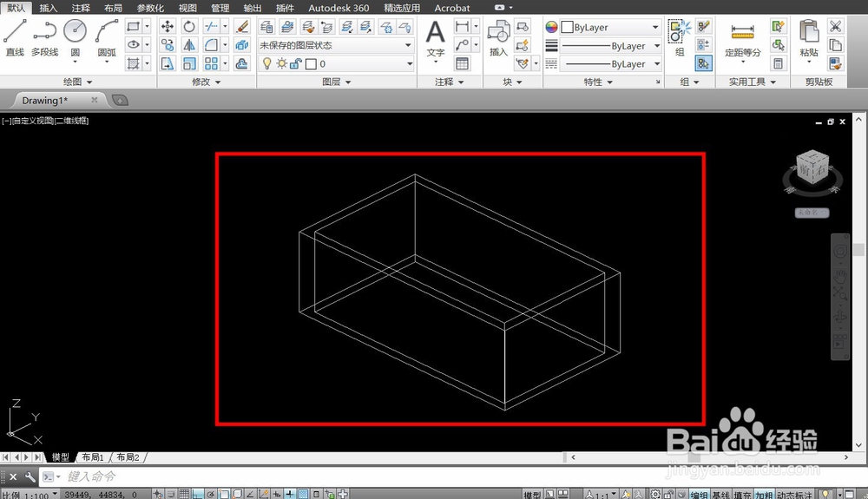Viewport: 868px width, 499px height.
Task: Click the Paste (粘贴) icon
Action: click(x=809, y=39)
